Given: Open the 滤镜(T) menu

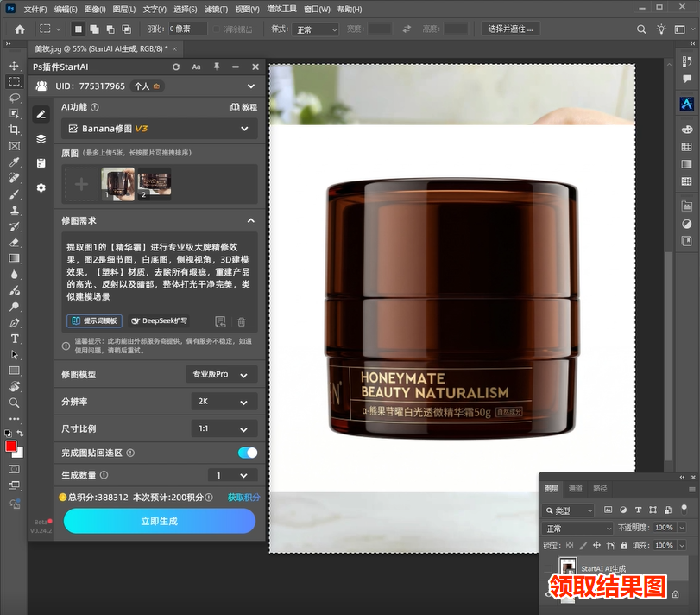Looking at the screenshot, I should coord(216,9).
